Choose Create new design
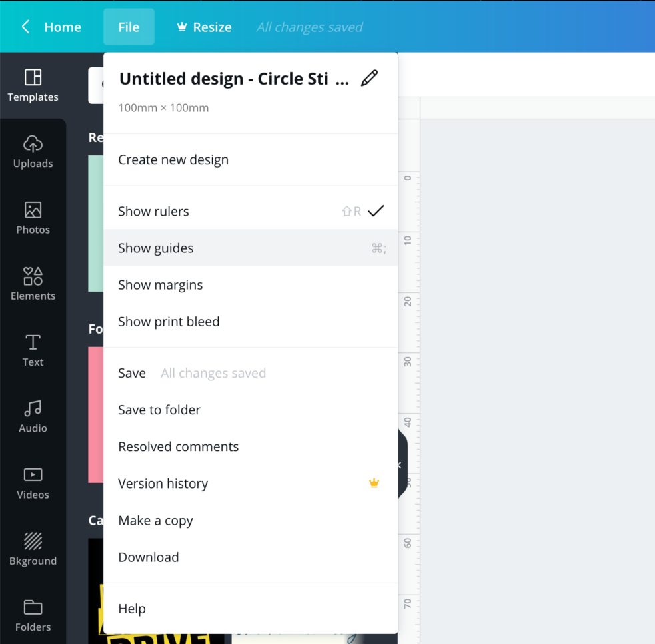 [x=173, y=160]
